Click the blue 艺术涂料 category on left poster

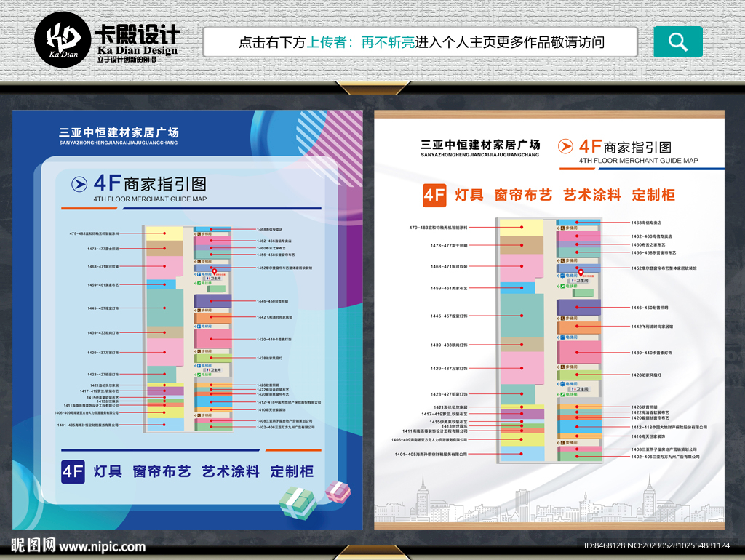tap(231, 472)
